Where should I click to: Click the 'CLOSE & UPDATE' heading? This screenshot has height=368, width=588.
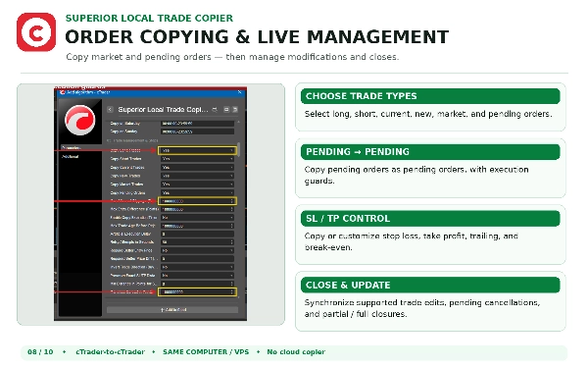click(x=348, y=285)
